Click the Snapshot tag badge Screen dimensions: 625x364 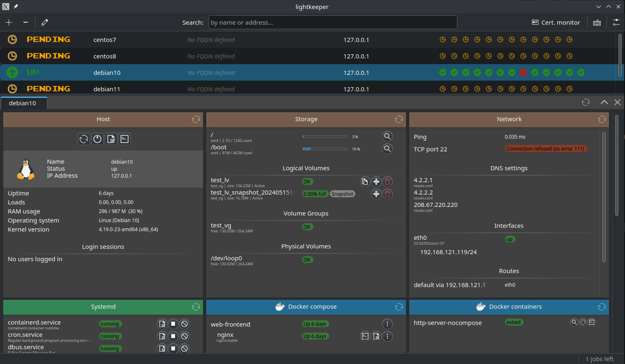[343, 194]
